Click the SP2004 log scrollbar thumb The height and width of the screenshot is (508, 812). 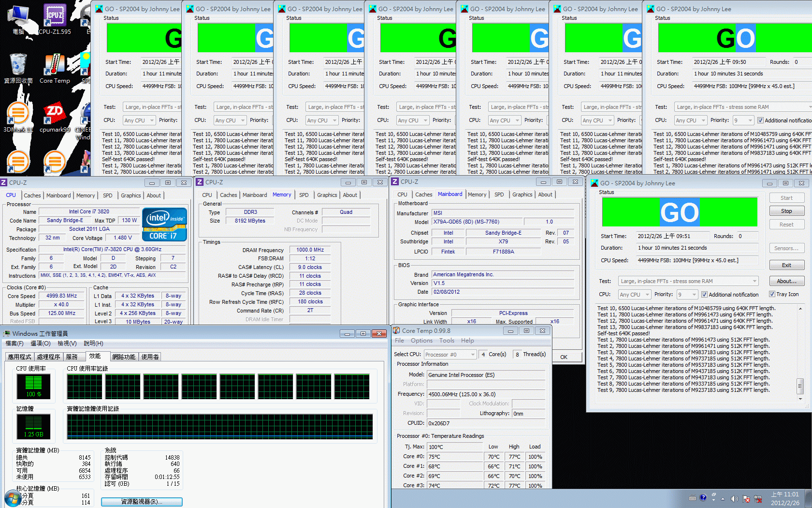click(x=800, y=386)
